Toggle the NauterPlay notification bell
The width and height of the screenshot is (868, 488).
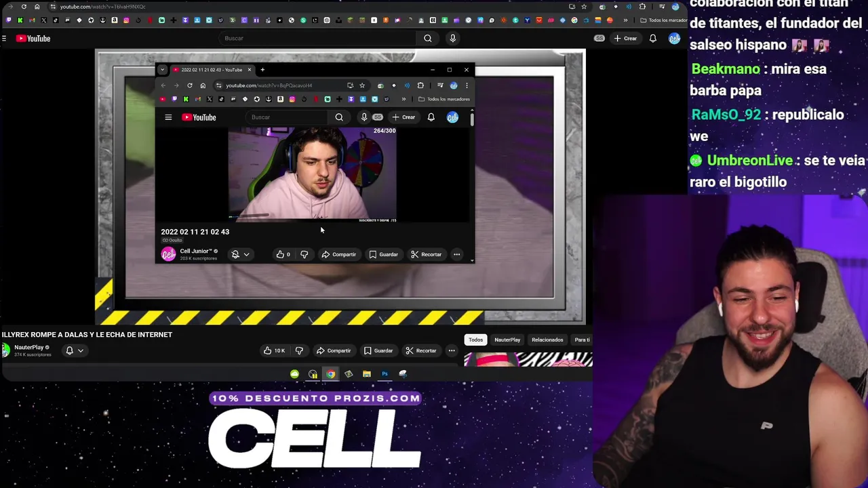(x=69, y=350)
